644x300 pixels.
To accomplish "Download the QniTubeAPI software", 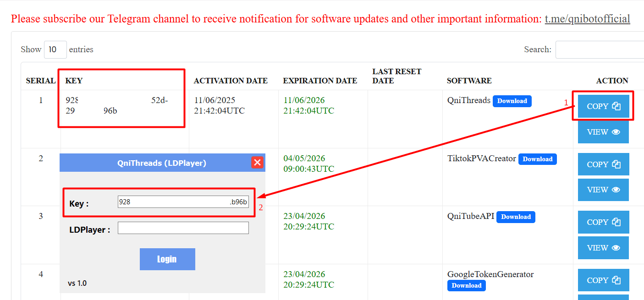I will click(x=516, y=217).
